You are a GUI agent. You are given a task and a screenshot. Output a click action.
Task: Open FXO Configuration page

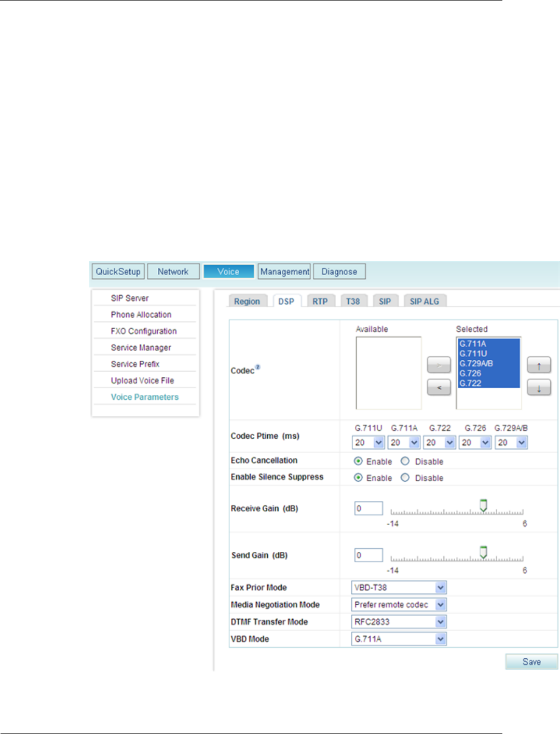click(144, 331)
